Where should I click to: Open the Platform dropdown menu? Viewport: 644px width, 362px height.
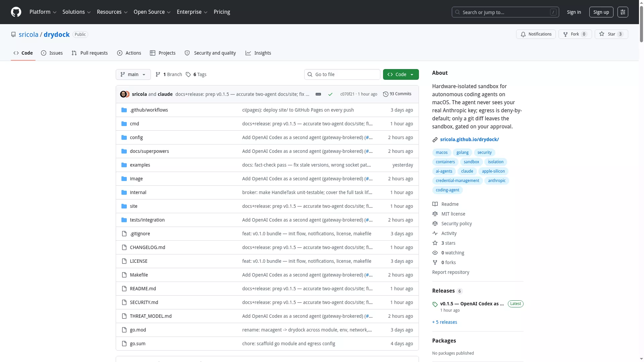point(43,12)
